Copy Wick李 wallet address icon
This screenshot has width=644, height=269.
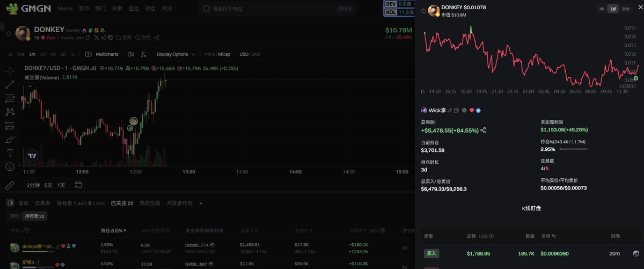coord(456,110)
